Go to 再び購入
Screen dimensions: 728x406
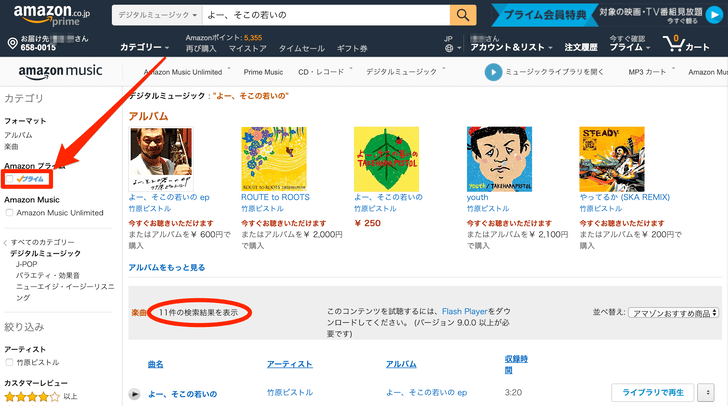pos(201,48)
